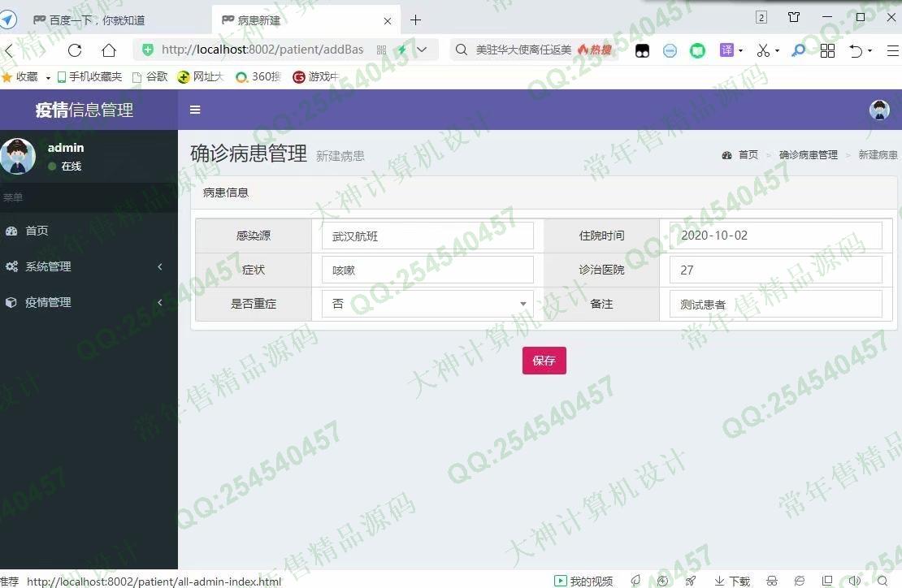Click the pink 保存 button
Image resolution: width=902 pixels, height=588 pixels.
(544, 361)
